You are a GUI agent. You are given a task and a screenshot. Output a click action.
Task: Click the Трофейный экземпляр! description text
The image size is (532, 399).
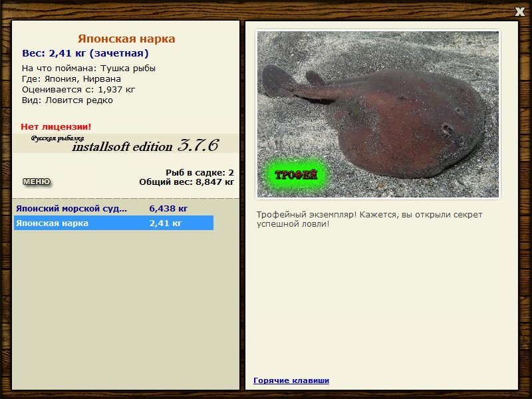pos(369,219)
